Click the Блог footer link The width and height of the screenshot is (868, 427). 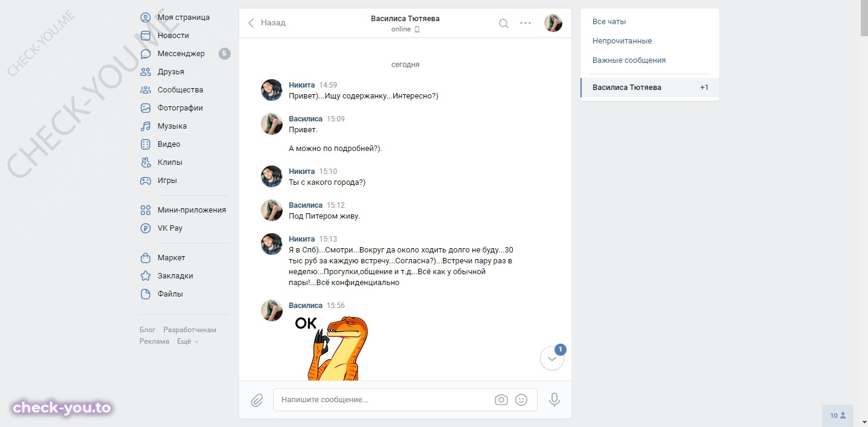[147, 330]
